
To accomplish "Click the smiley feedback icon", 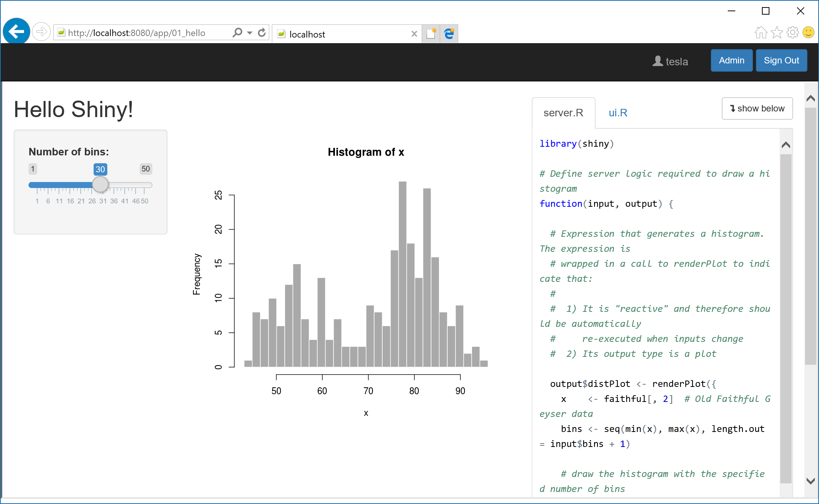I will click(x=808, y=33).
